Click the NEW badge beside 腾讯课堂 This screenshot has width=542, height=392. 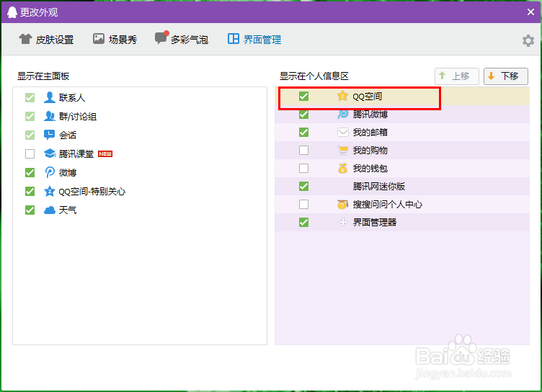[105, 153]
